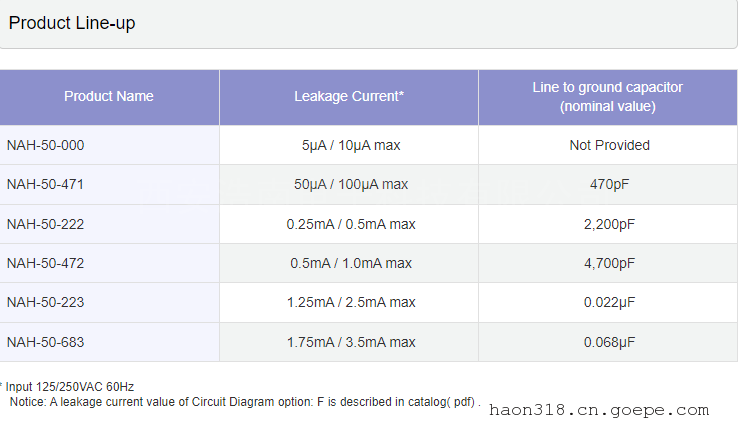Select the Product Name column header
Screen dimensions: 741x428
point(109,97)
